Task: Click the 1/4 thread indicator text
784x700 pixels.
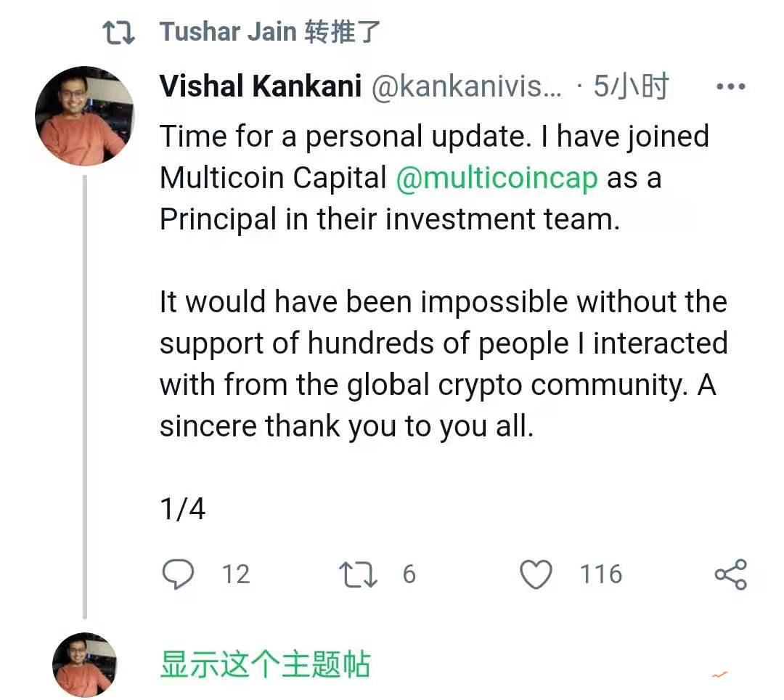Action: [183, 508]
